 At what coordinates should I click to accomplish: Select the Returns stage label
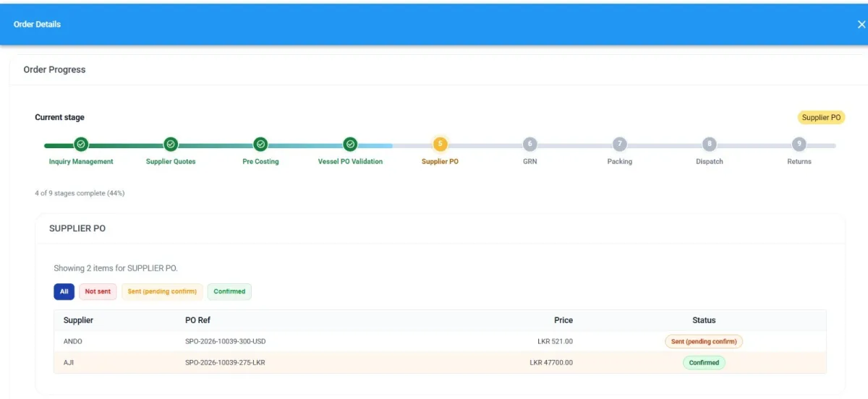tap(799, 162)
